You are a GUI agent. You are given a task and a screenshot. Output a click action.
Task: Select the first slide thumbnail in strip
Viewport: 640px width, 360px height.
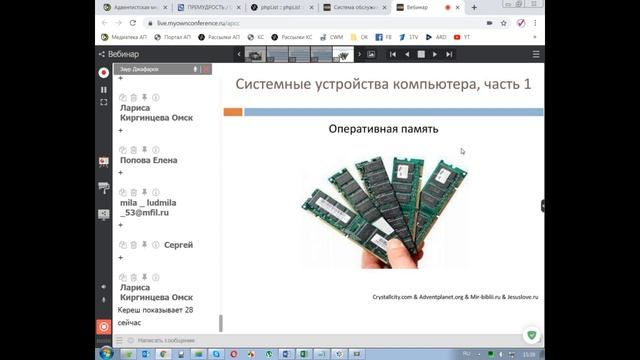click(256, 54)
